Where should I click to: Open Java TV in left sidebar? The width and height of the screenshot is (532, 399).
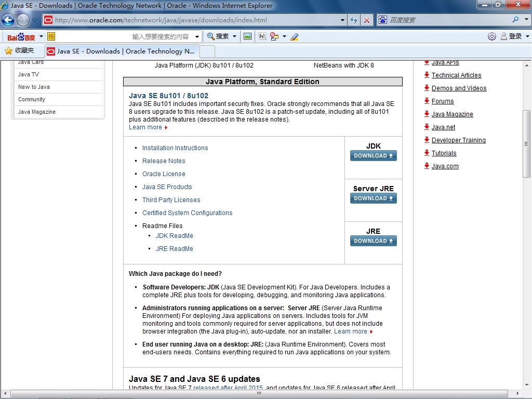coord(29,74)
